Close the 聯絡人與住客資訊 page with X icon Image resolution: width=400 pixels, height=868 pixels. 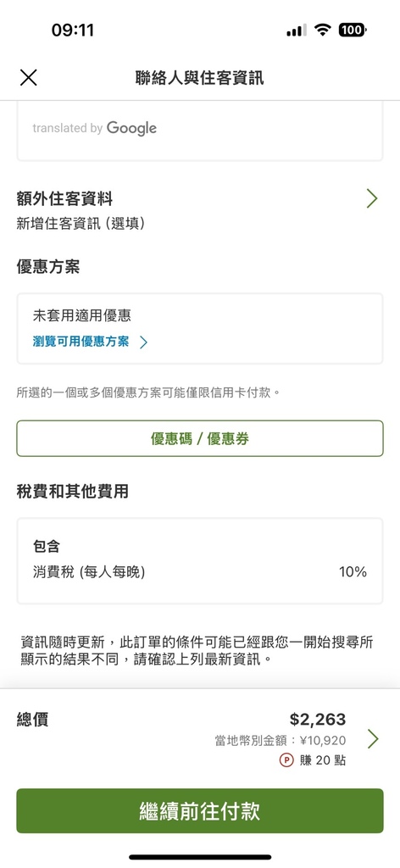coord(28,77)
